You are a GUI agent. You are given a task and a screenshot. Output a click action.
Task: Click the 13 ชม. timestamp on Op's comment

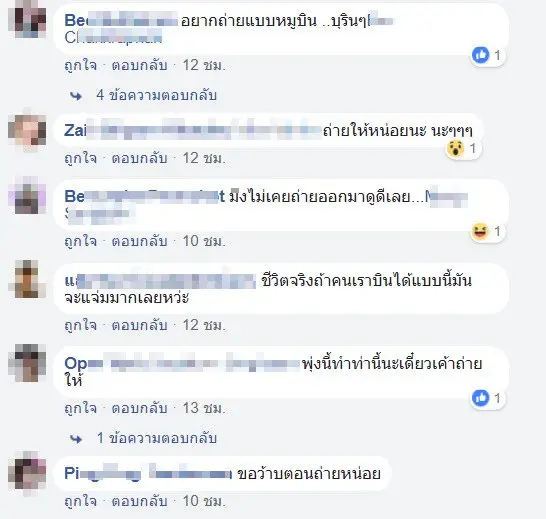pos(204,408)
